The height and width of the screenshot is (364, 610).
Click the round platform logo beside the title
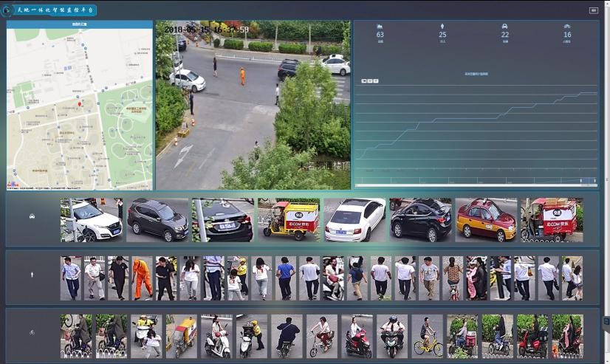6,10
